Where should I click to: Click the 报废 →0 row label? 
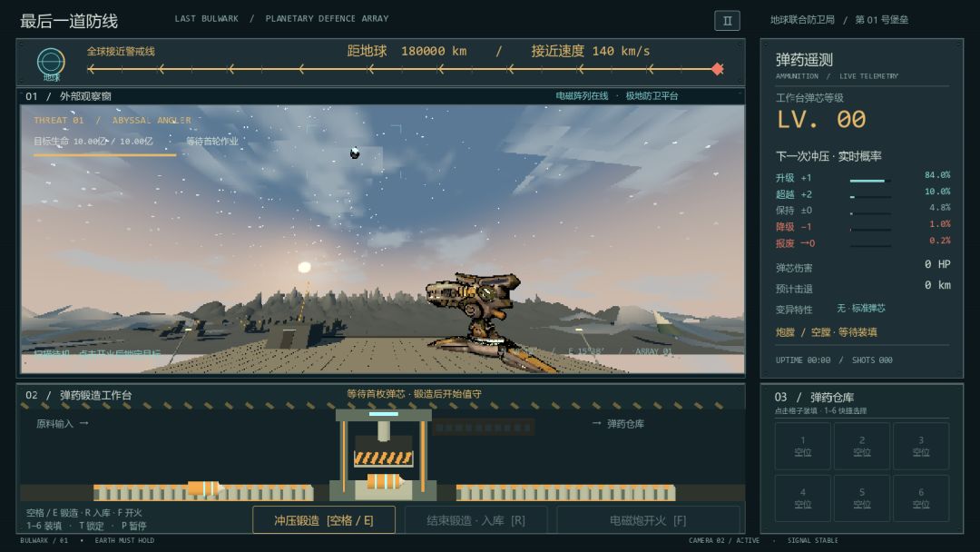796,243
